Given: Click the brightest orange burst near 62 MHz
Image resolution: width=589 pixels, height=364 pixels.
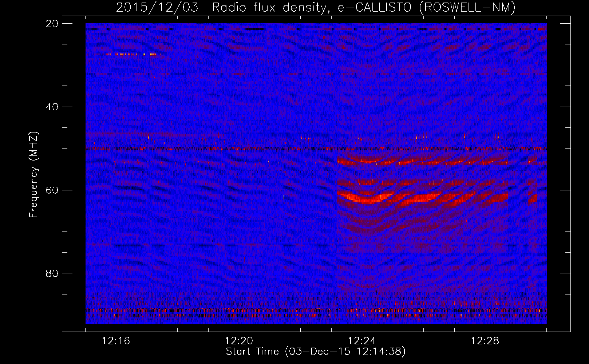Looking at the screenshot, I should click(x=368, y=198).
